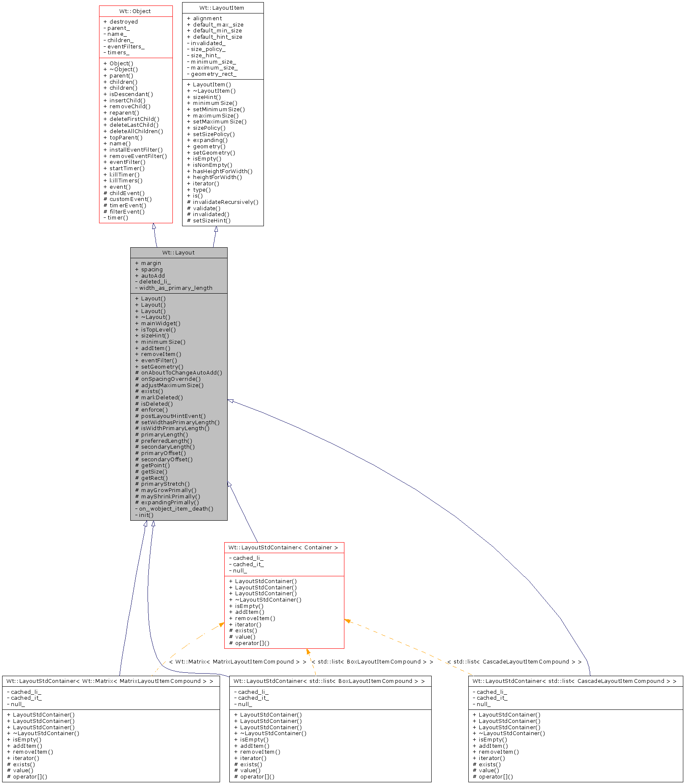Click '# onAboutToChangeAutoAdd()' in Wt::Layout
This screenshot has height=784, width=685.
179,373
